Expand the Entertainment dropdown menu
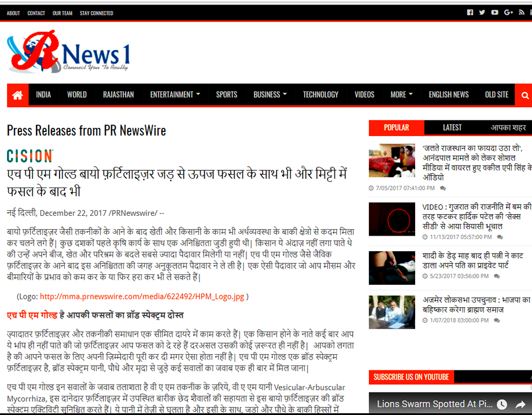The image size is (532, 415). 175,95
